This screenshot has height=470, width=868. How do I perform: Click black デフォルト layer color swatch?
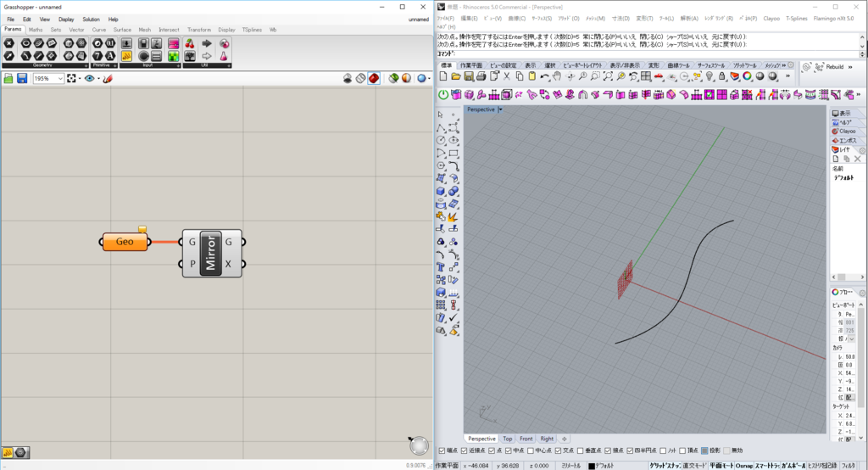coord(591,466)
